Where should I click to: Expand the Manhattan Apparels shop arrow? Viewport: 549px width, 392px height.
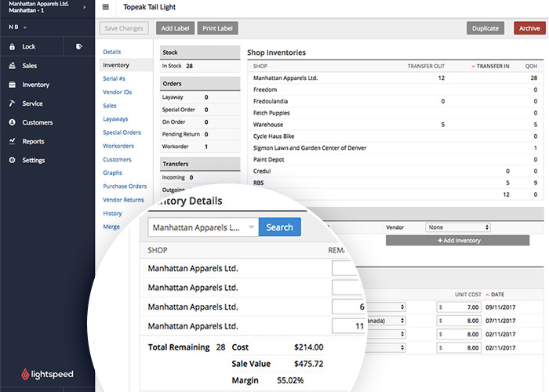(x=85, y=7)
